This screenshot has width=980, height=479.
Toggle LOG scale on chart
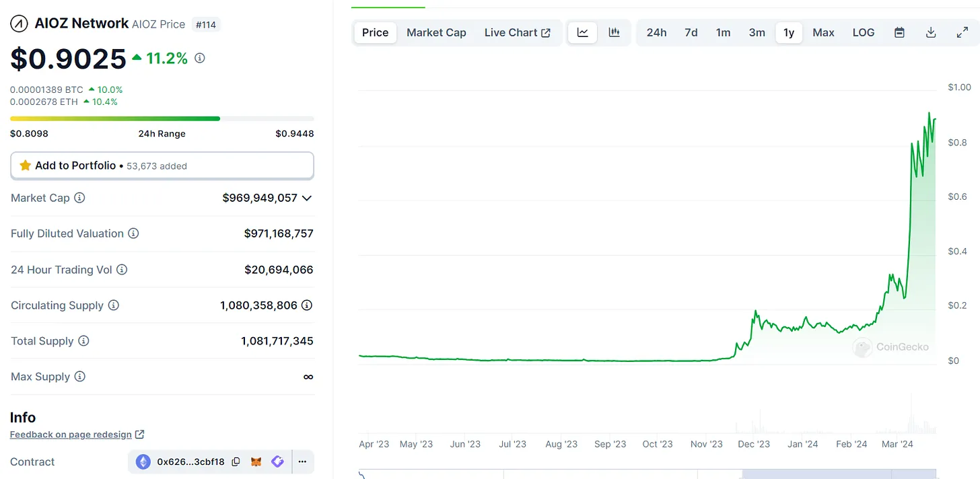864,32
